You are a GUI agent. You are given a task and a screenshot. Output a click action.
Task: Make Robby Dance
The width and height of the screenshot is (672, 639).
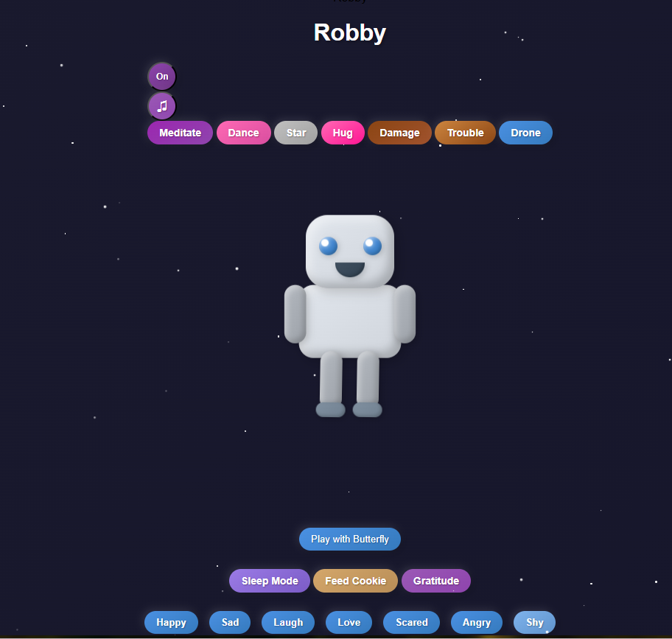tap(243, 133)
